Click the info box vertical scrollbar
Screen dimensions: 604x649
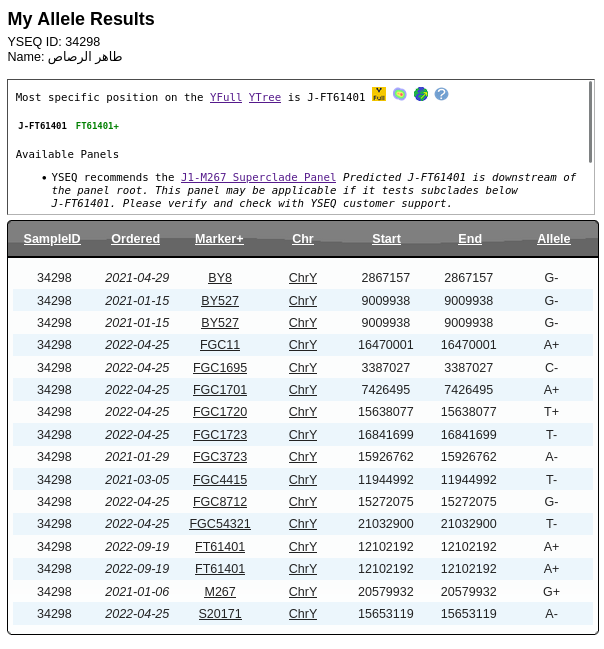[590, 122]
